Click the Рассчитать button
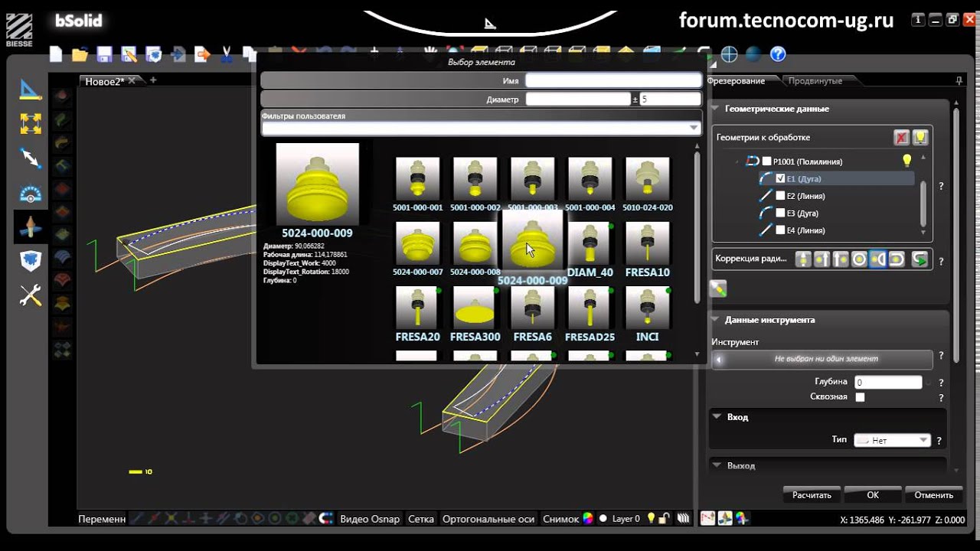The height and width of the screenshot is (551, 980). point(812,494)
